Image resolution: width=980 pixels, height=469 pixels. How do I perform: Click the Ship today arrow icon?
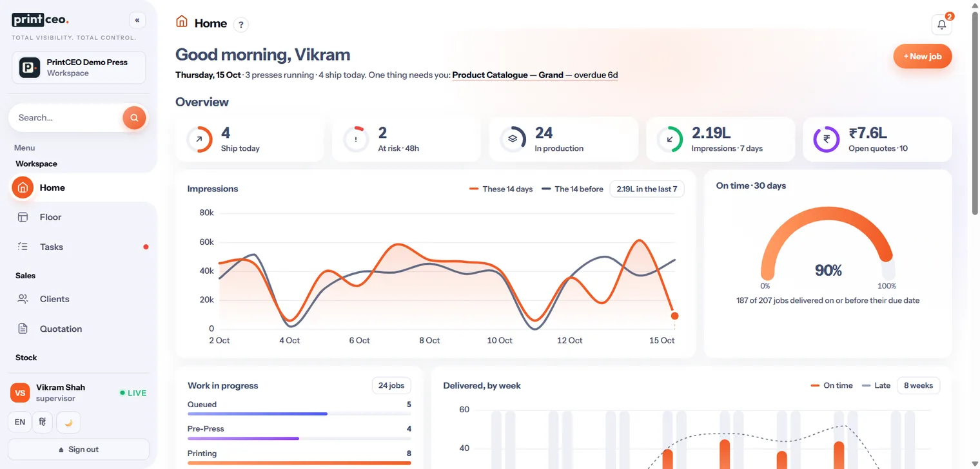click(199, 139)
